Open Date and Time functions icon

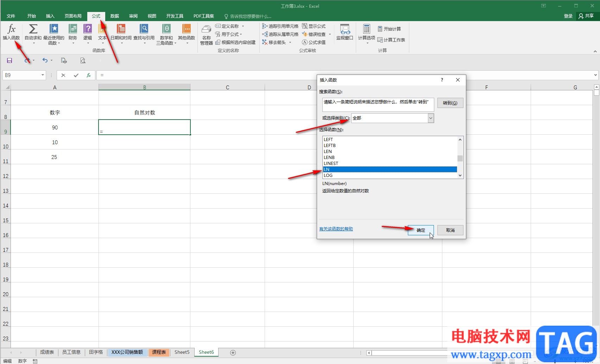[121, 29]
